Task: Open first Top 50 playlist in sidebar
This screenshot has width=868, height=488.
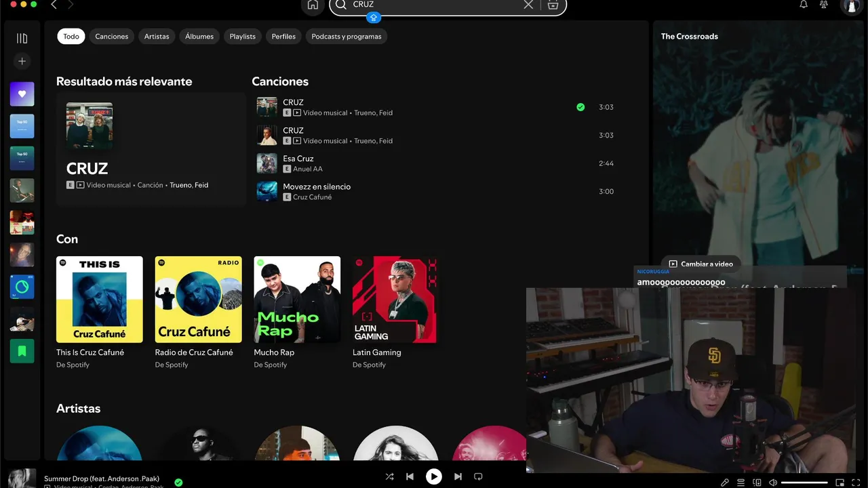Action: [x=22, y=126]
